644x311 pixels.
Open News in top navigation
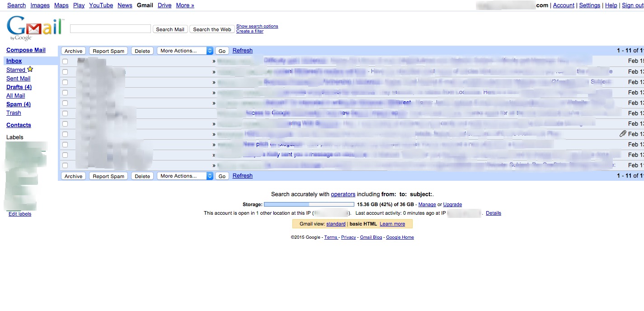pyautogui.click(x=125, y=5)
